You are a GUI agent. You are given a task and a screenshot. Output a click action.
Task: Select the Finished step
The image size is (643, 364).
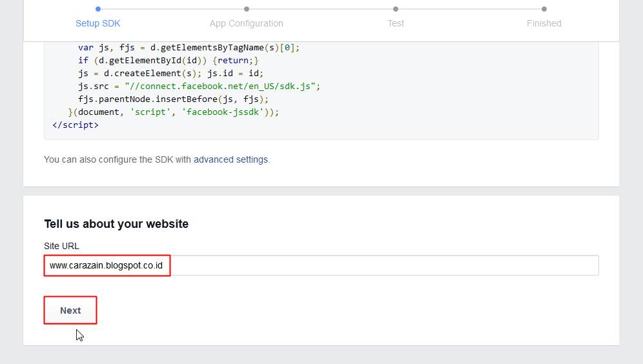coord(544,23)
